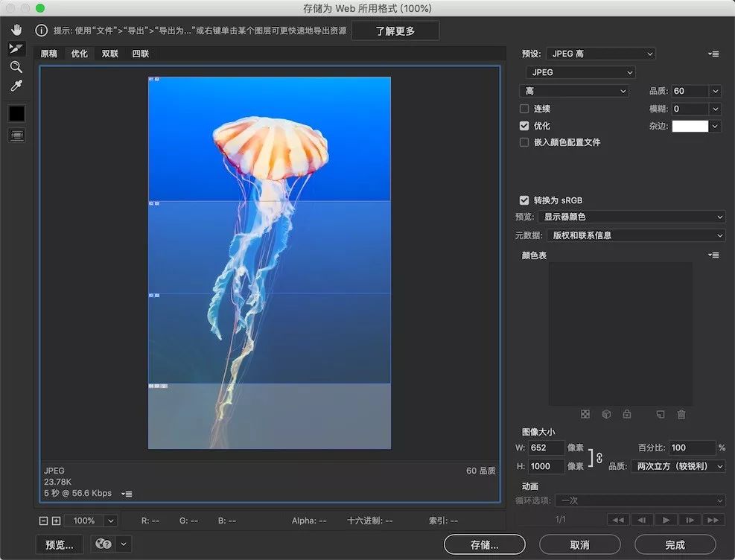Toggle slice visibility in the left toolbar
The width and height of the screenshot is (735, 560).
pyautogui.click(x=16, y=135)
